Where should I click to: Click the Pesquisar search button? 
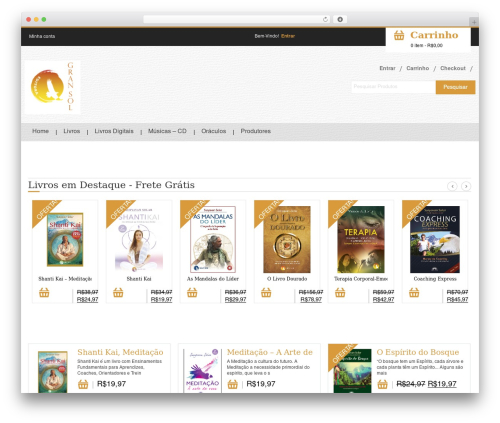click(455, 87)
